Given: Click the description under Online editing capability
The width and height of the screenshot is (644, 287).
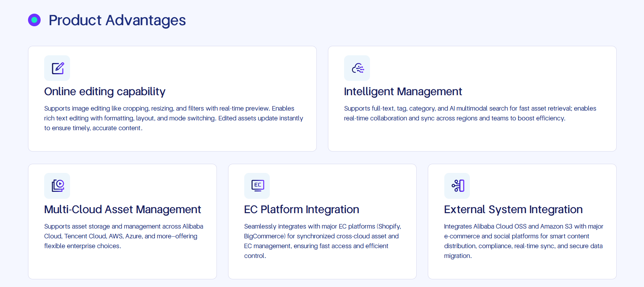Looking at the screenshot, I should 173,118.
